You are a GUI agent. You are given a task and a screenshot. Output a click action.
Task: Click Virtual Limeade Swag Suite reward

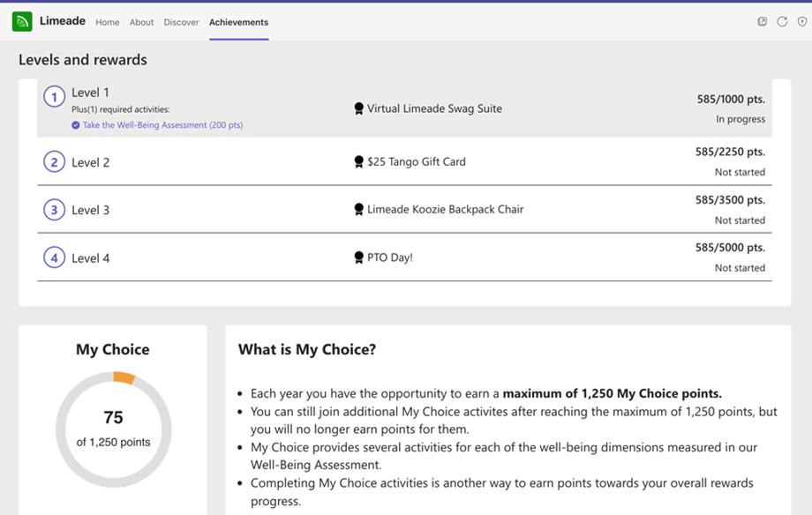(434, 108)
